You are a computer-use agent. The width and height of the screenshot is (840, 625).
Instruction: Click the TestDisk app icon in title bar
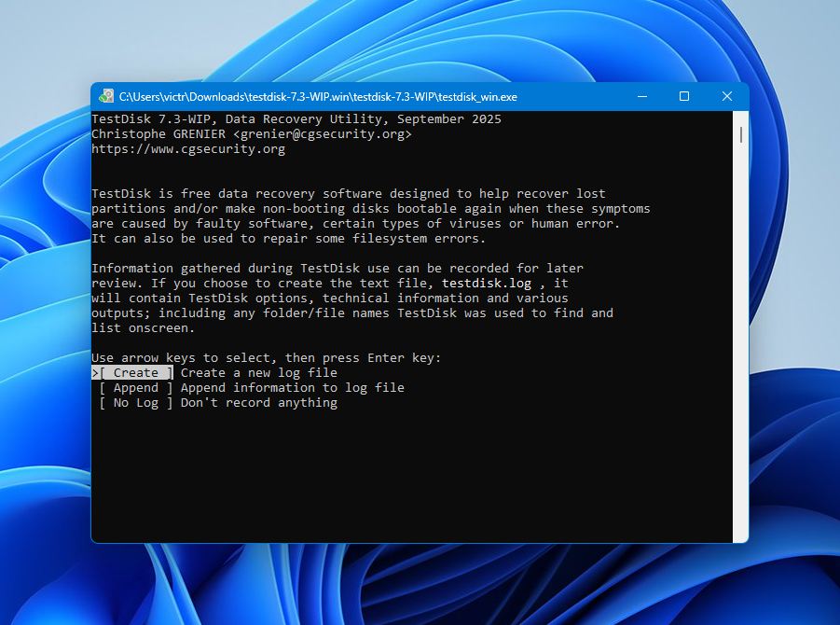pyautogui.click(x=106, y=96)
